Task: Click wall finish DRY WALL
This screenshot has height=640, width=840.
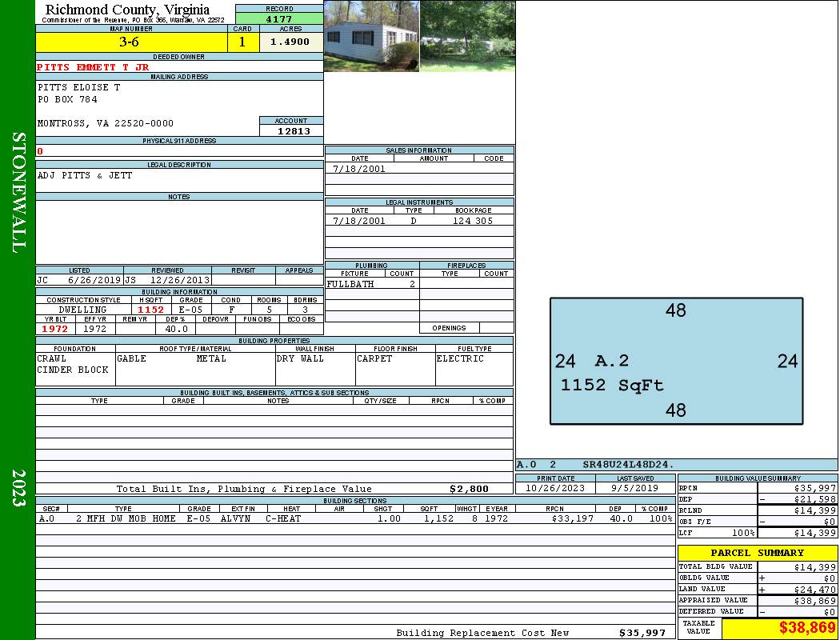Action: point(300,358)
